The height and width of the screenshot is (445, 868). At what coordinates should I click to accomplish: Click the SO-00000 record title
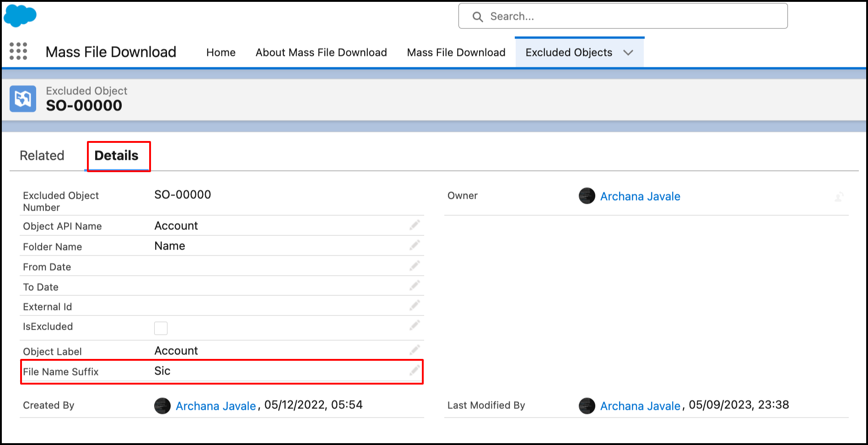84,105
